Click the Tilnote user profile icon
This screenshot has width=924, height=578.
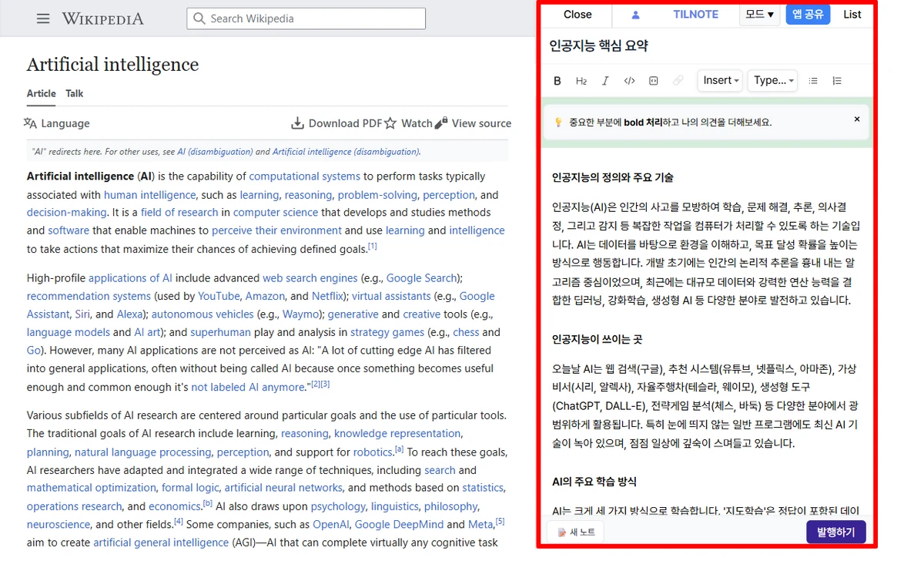click(636, 15)
